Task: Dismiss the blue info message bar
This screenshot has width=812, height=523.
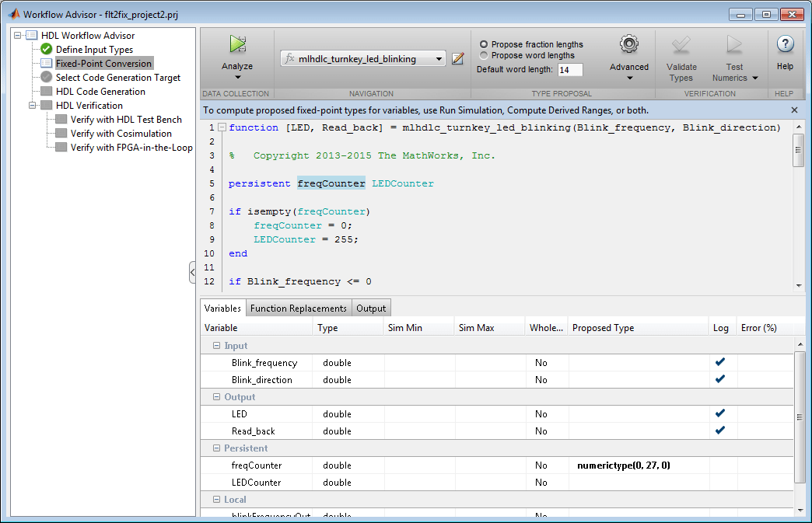Action: pos(794,110)
